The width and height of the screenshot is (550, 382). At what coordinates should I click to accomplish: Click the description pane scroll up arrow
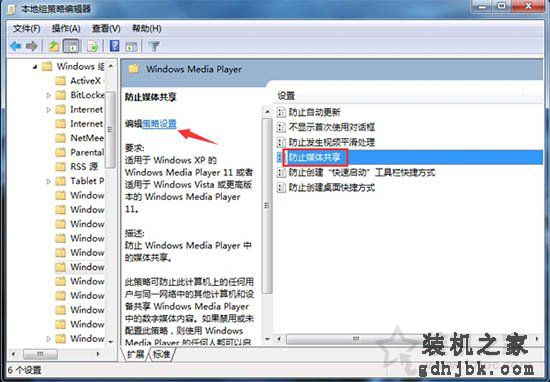267,112
